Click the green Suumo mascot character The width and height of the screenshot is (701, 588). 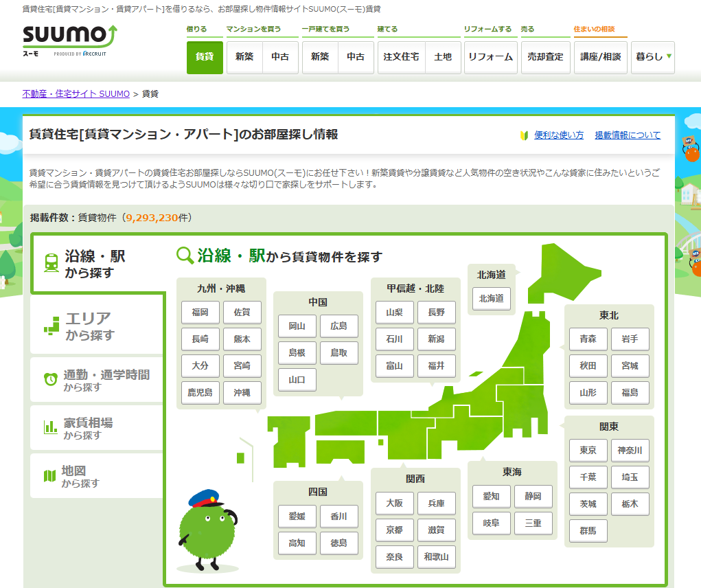tap(207, 531)
